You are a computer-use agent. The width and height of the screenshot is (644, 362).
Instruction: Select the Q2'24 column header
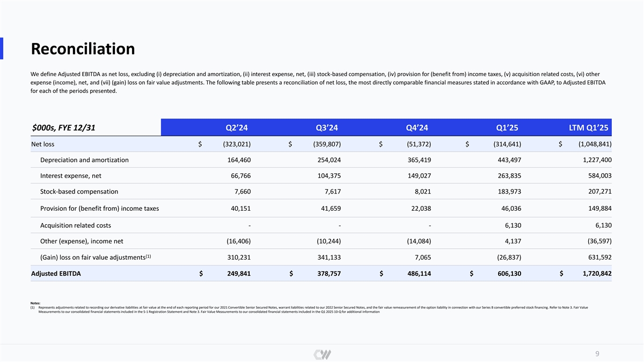pyautogui.click(x=237, y=127)
